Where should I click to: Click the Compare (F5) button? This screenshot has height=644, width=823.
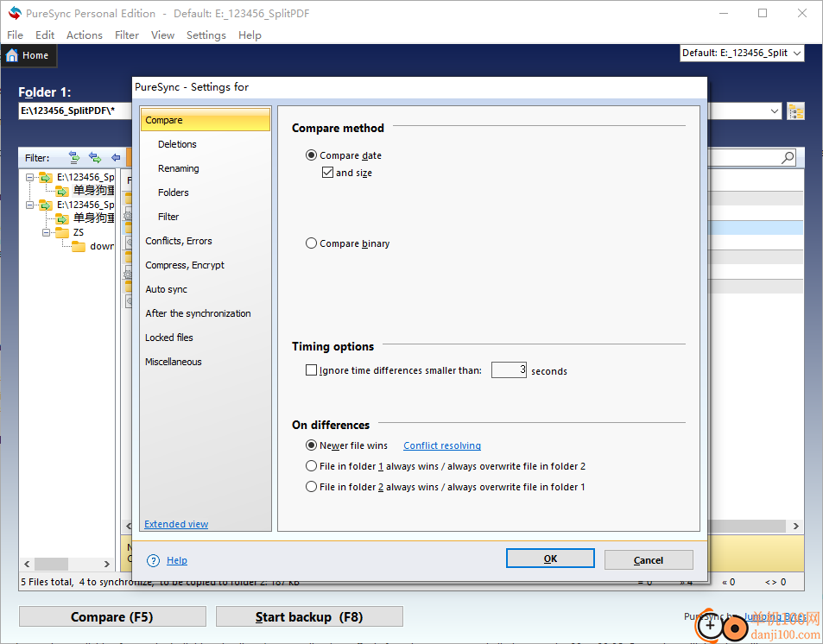coord(112,616)
